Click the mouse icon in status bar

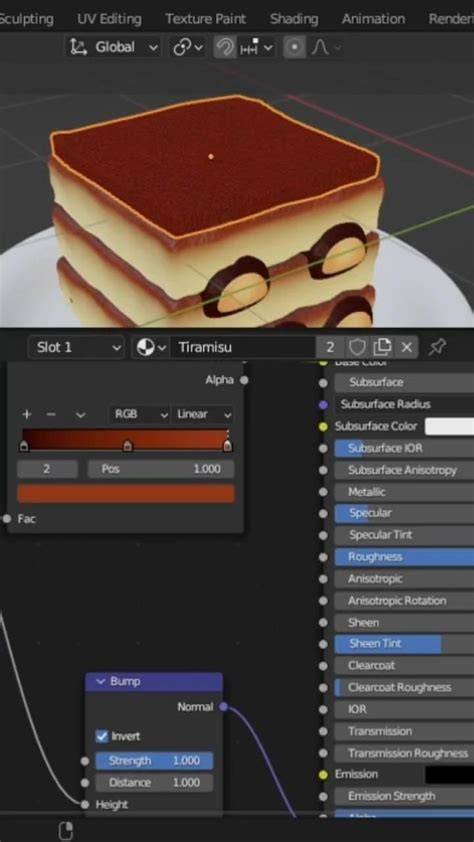[65, 830]
